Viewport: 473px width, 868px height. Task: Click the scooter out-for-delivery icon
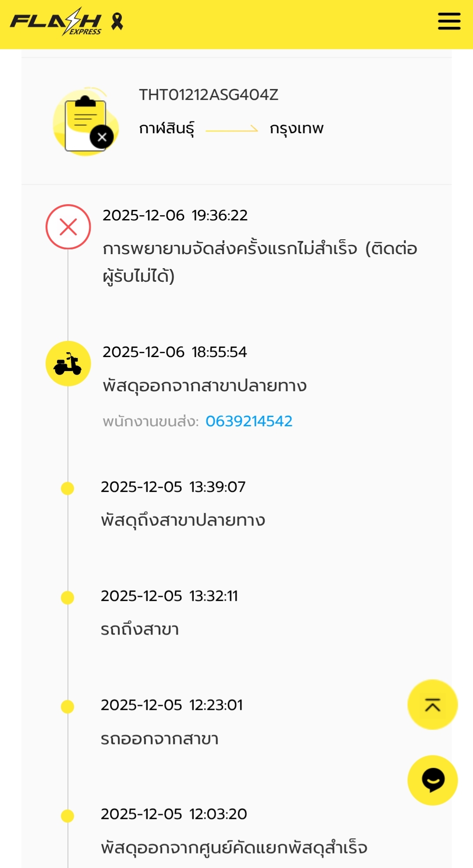click(68, 364)
